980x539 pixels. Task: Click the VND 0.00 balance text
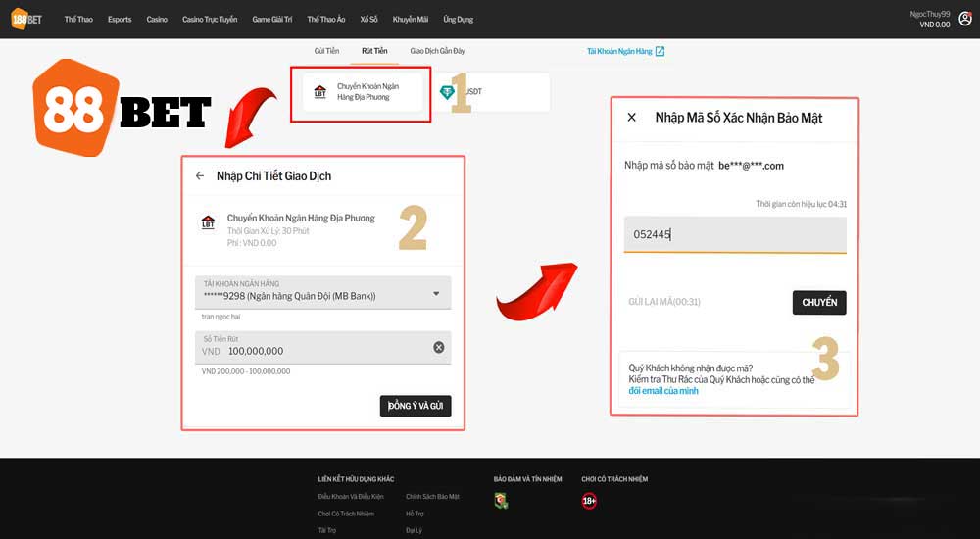pos(935,24)
